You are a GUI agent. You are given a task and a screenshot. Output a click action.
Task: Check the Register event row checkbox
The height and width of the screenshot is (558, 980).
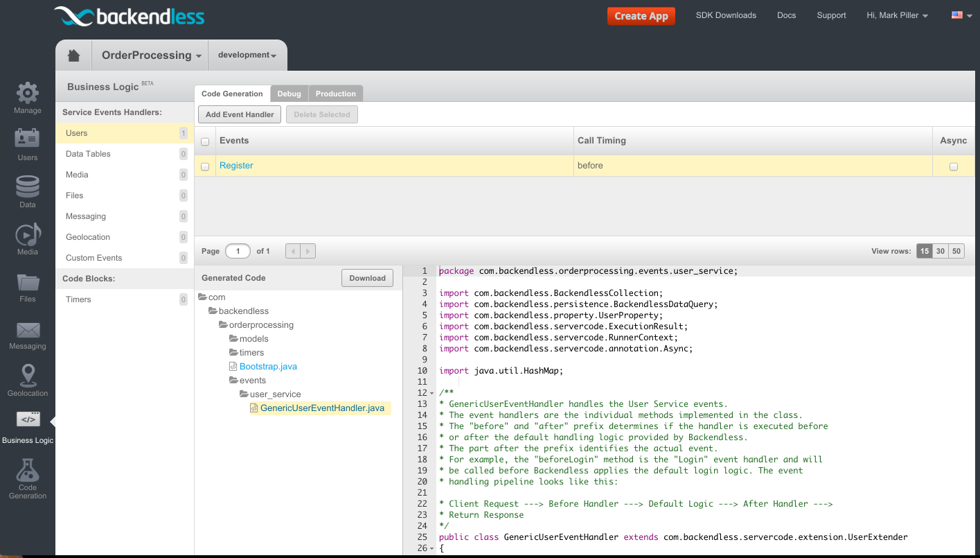[x=205, y=166]
